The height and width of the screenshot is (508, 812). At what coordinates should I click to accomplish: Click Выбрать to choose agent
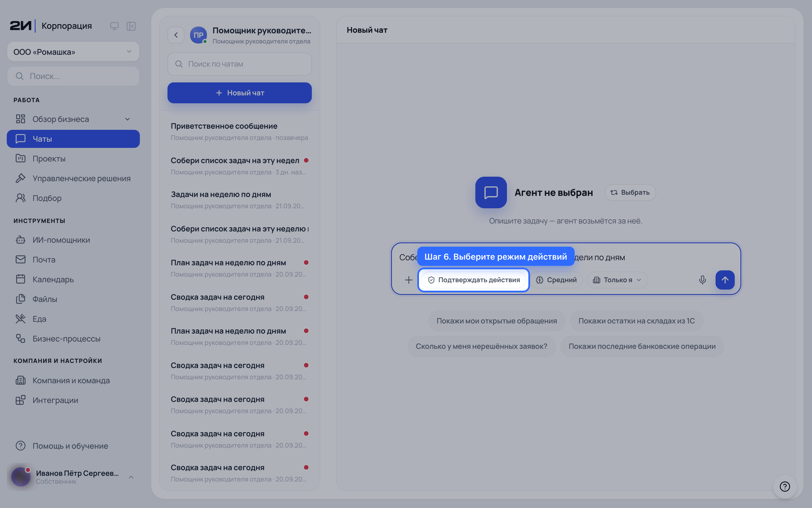click(x=630, y=192)
